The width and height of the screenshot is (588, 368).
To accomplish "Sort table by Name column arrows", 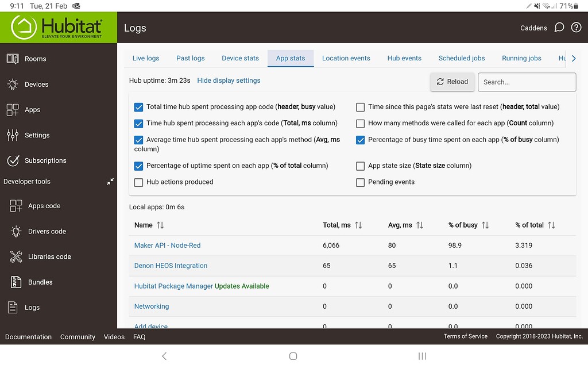I will click(x=160, y=225).
